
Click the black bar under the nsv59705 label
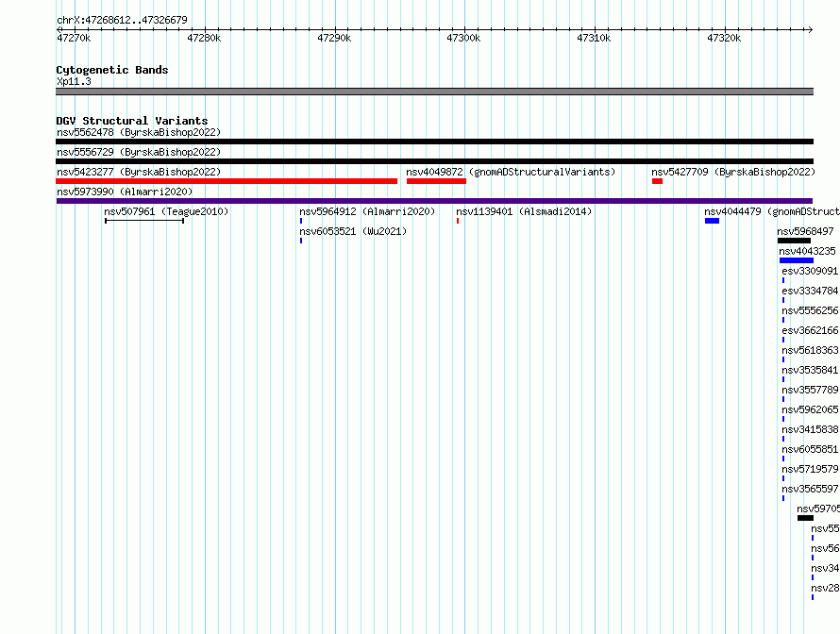[805, 518]
